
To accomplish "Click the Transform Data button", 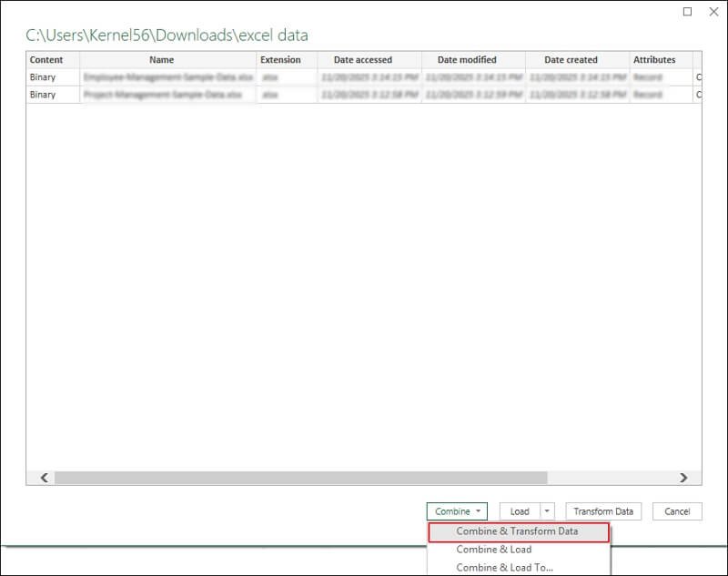I will tap(602, 510).
